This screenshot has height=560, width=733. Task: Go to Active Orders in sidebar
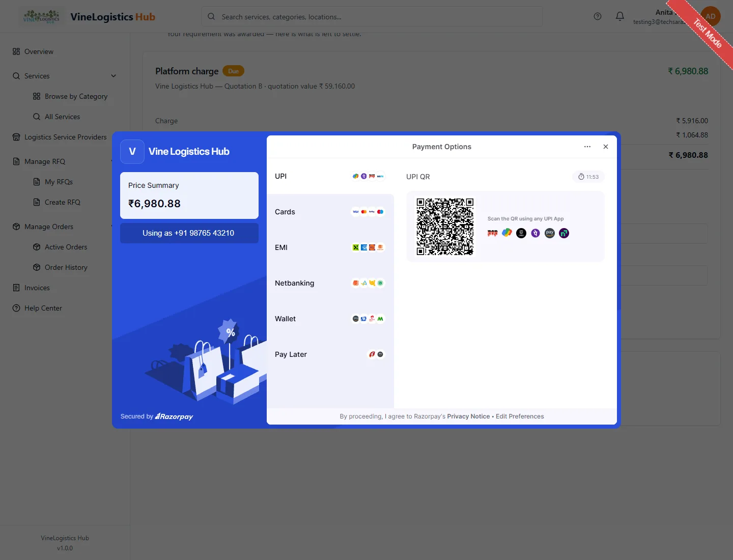[66, 247]
